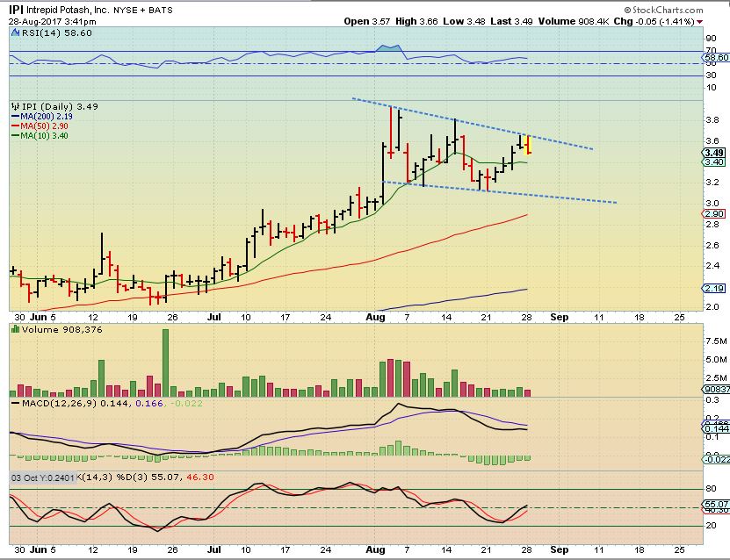The image size is (730, 560).
Task: Click the 0.144 MACD tag on right axis
Action: [717, 429]
